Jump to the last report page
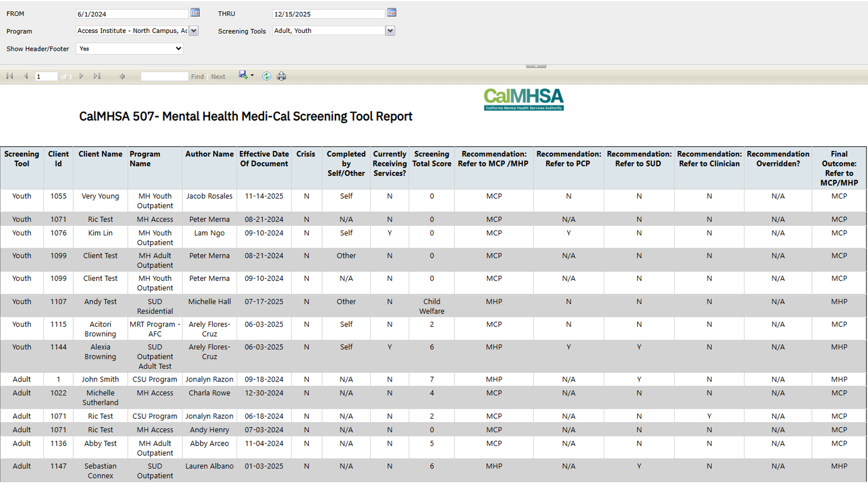This screenshot has width=868, height=484. 97,76
